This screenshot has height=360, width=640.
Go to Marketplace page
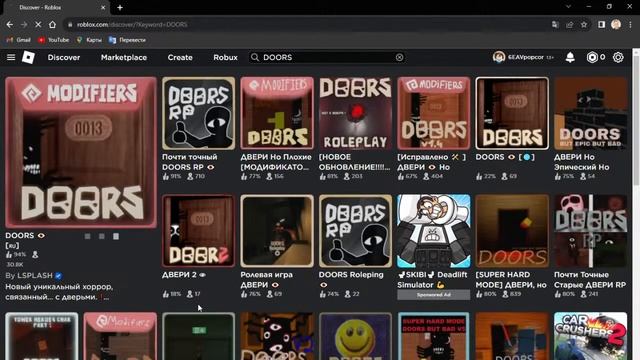124,58
